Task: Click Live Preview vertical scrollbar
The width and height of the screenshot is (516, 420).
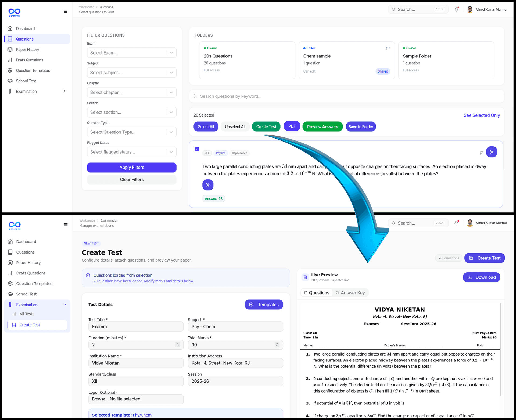Action: coord(501,349)
